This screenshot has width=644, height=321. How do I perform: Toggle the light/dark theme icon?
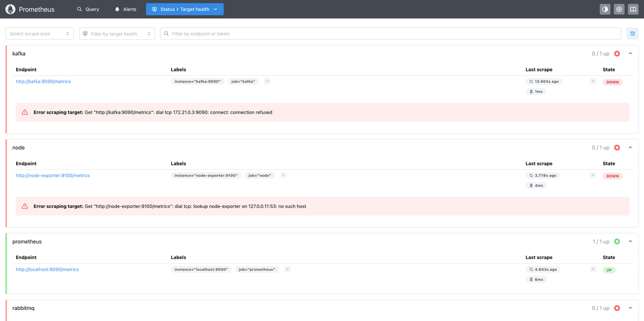tap(605, 9)
